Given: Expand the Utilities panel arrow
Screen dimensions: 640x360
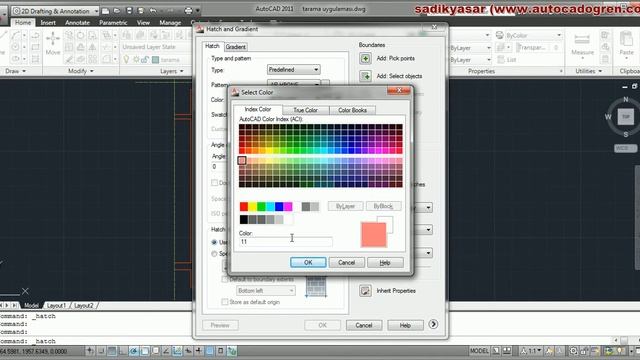Looking at the screenshot, I should pos(600,71).
